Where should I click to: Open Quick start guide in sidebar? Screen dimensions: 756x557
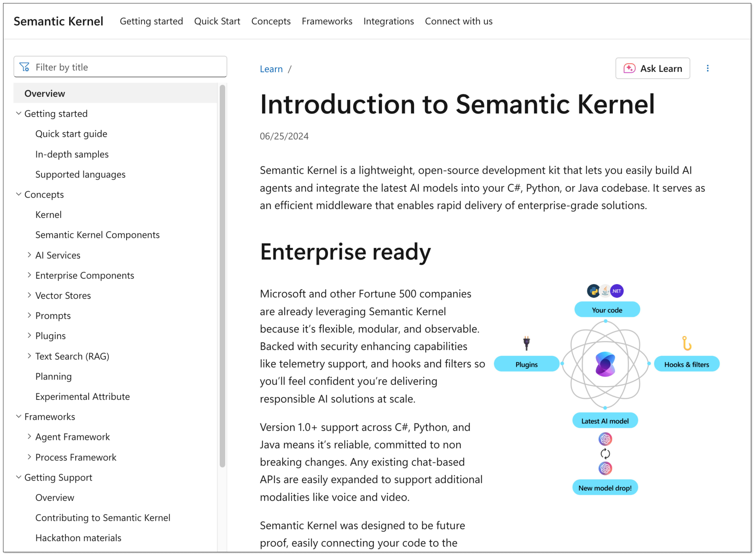[x=71, y=134]
